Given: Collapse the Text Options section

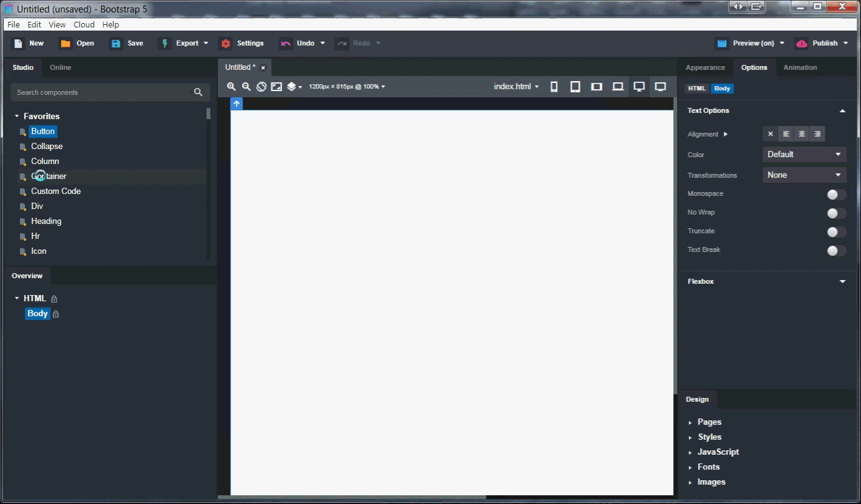Looking at the screenshot, I should (x=842, y=111).
